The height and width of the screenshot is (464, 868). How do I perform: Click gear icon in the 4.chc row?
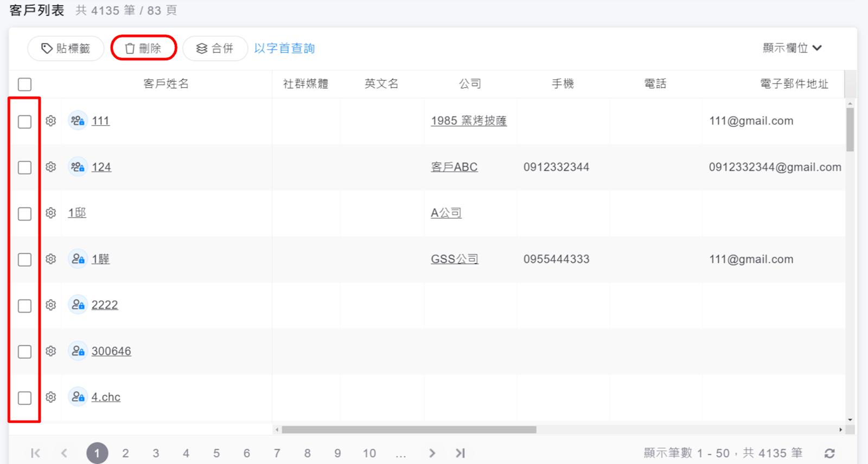tap(51, 397)
